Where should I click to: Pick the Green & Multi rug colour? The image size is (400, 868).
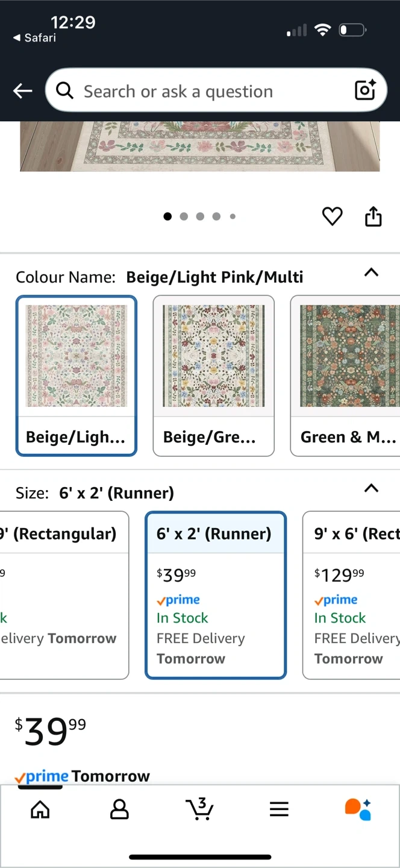[x=346, y=375]
